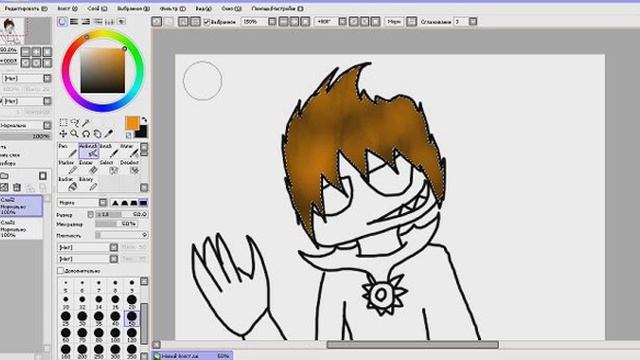Open the Редактировать menu
This screenshot has width=640, height=360.
tap(26, 9)
